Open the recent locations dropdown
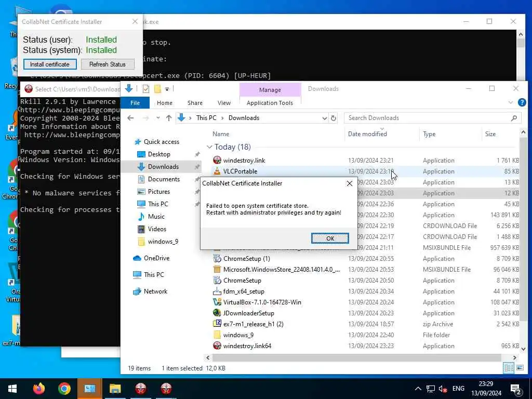Image resolution: width=532 pixels, height=399 pixels. pyautogui.click(x=158, y=118)
